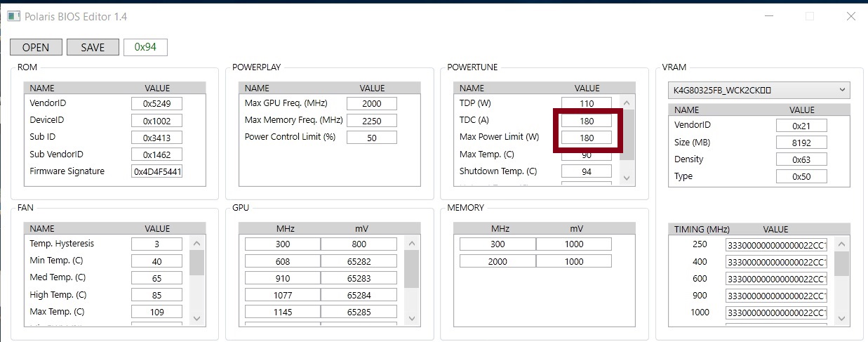Edit Power Control Limit value 50
The height and width of the screenshot is (342, 868).
372,138
